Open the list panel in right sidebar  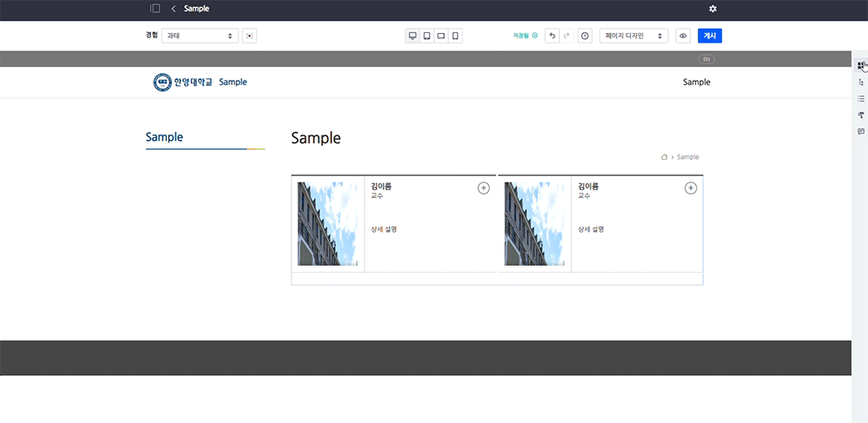tap(860, 99)
